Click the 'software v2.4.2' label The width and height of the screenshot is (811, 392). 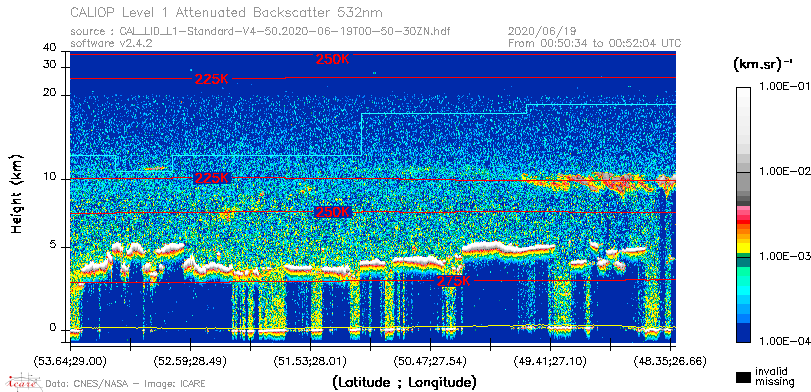(111, 43)
